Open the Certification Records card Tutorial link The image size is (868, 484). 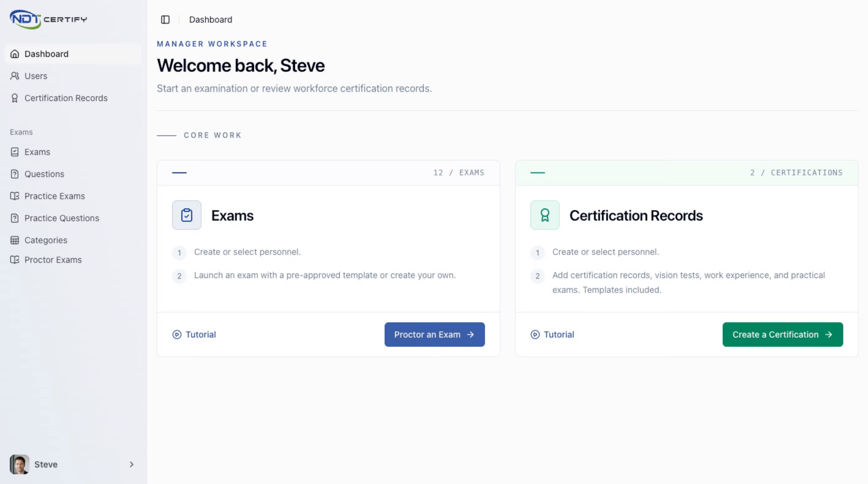(552, 334)
